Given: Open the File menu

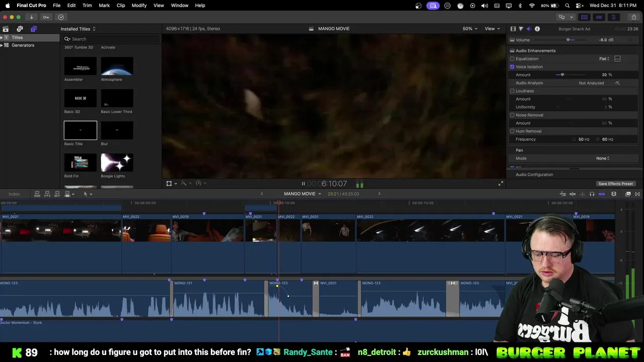Looking at the screenshot, I should point(57,5).
